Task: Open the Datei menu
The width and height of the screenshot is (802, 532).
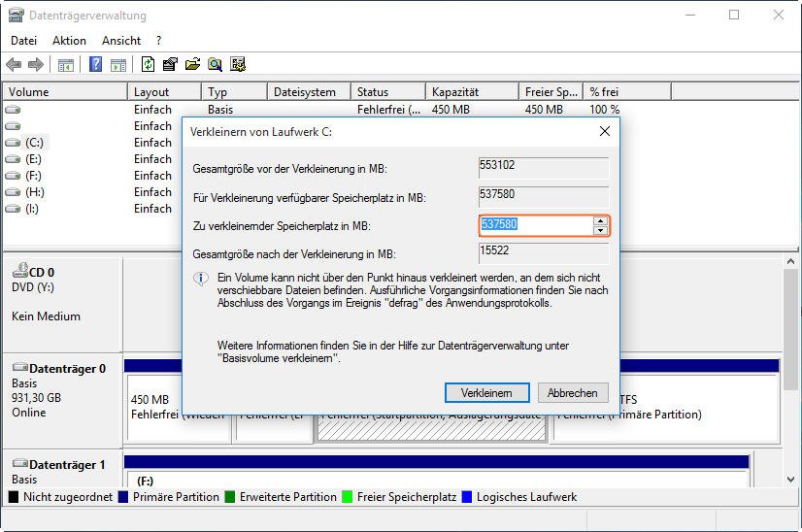Action: point(23,41)
